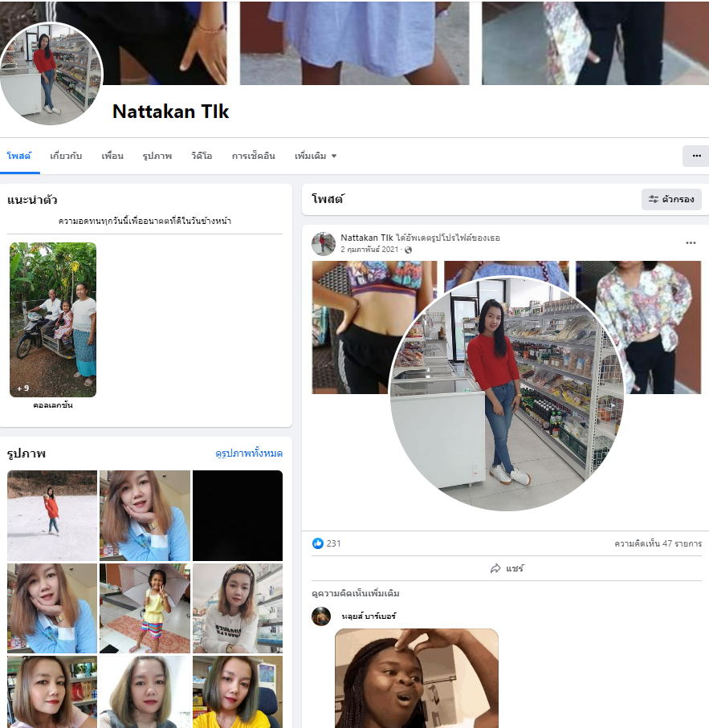Open the photo of woman with headband in white sweater

coord(238,608)
